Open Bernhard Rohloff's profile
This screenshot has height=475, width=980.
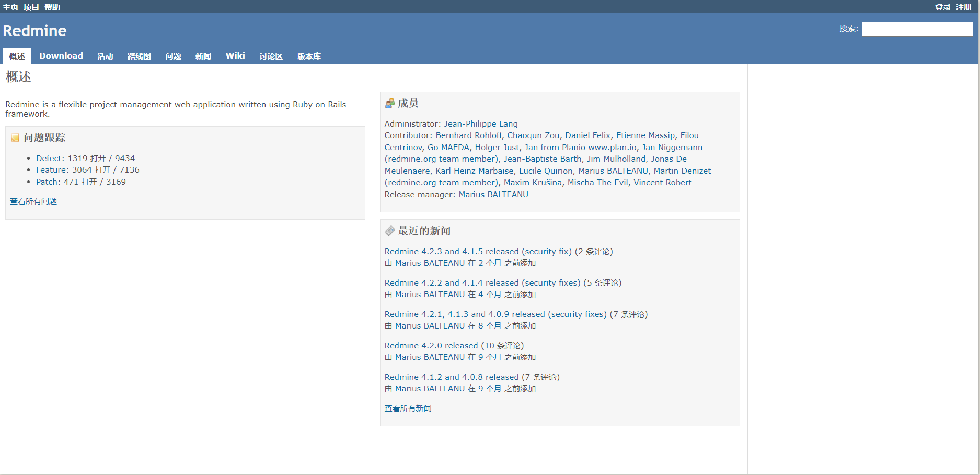pos(468,135)
